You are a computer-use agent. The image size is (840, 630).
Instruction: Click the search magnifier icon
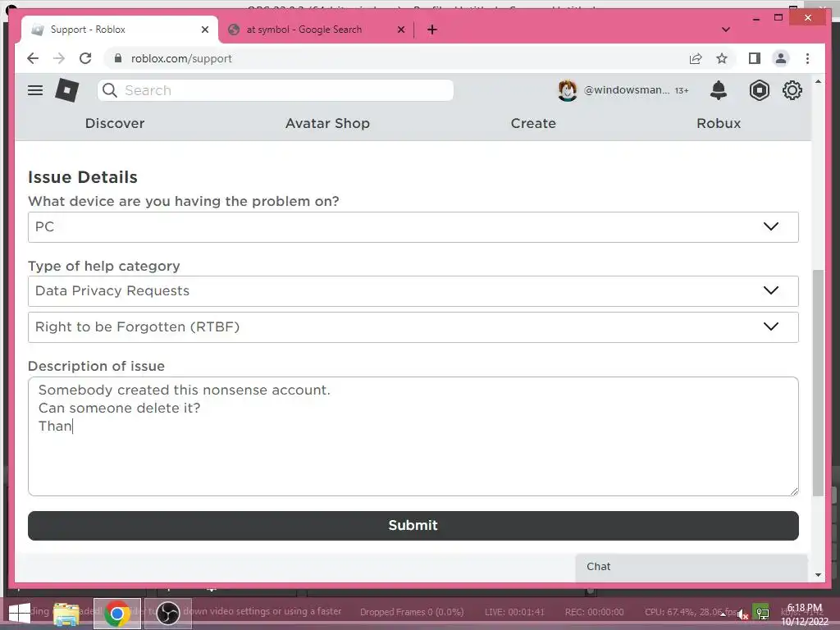coord(110,90)
